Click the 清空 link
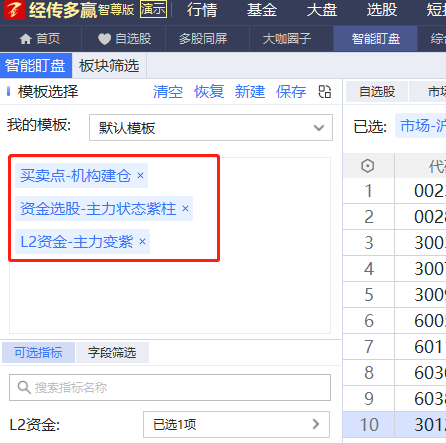 168,92
